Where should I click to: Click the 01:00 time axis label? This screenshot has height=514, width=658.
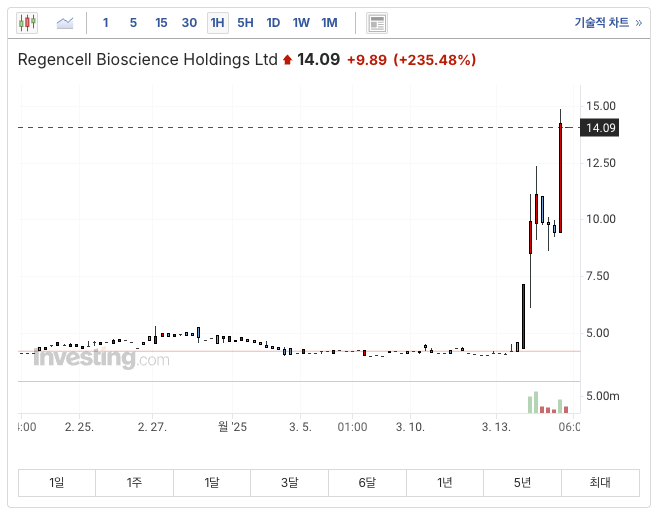point(352,427)
